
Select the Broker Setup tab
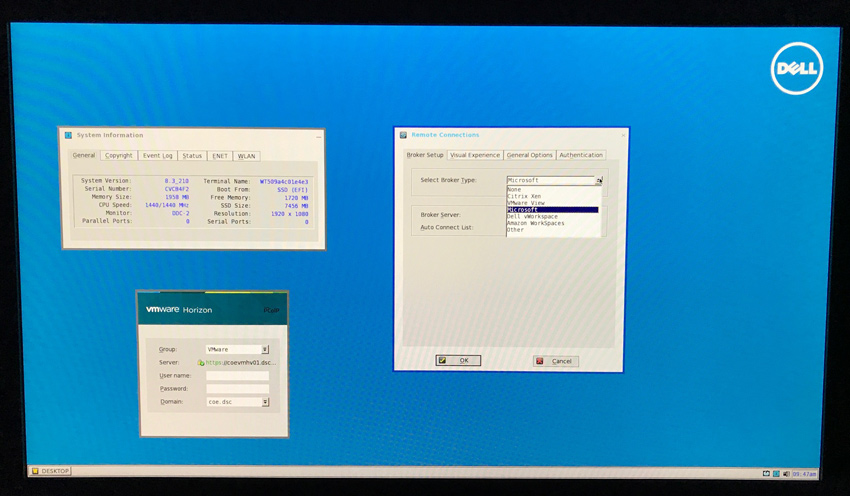point(425,155)
